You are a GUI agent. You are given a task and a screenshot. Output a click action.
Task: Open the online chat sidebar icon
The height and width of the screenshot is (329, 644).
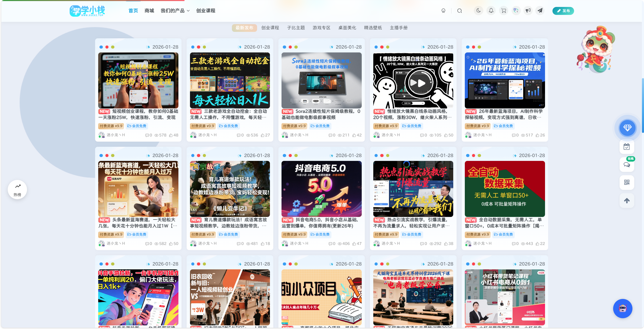coord(627,165)
